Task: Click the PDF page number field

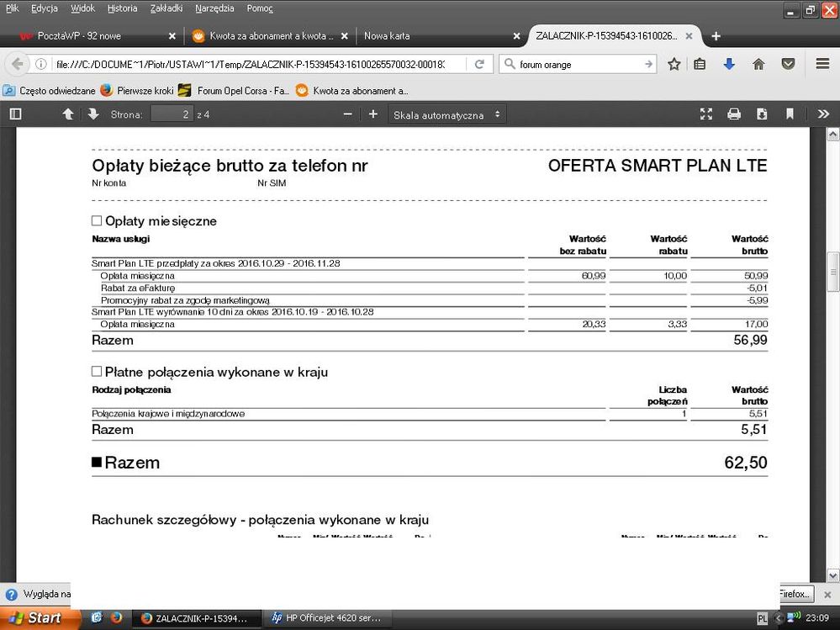Action: 172,114
